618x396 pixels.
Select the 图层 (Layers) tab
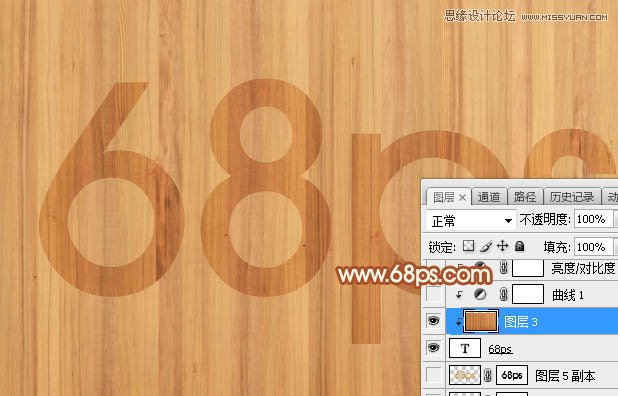[x=443, y=197]
